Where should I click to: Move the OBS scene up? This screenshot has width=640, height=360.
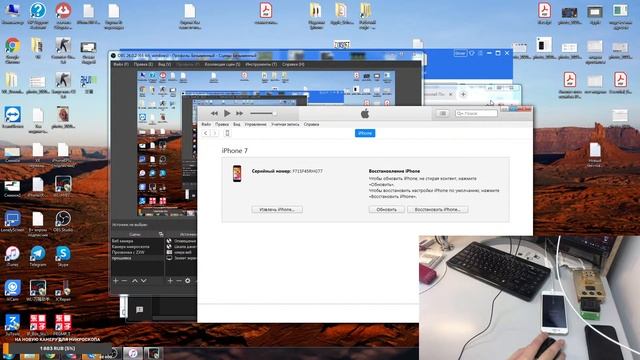tap(135, 281)
